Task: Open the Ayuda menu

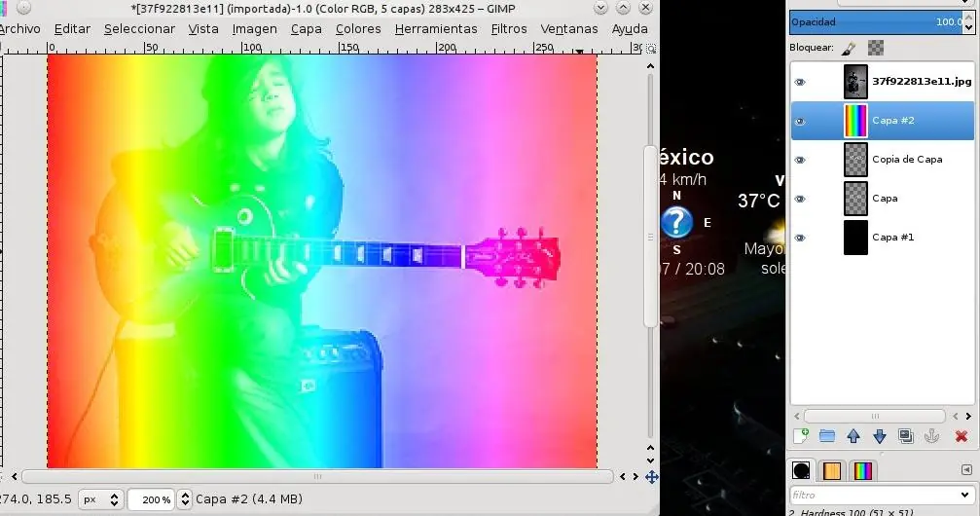Action: [630, 29]
